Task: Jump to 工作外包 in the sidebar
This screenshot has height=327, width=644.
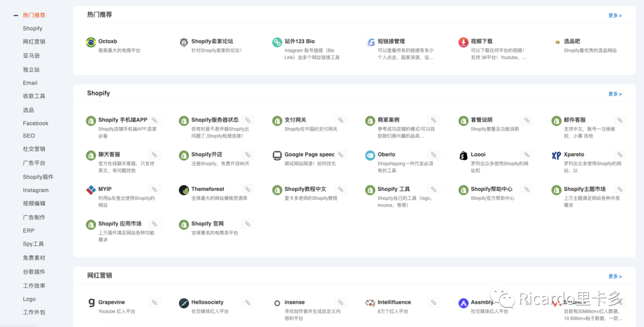Action: (34, 312)
